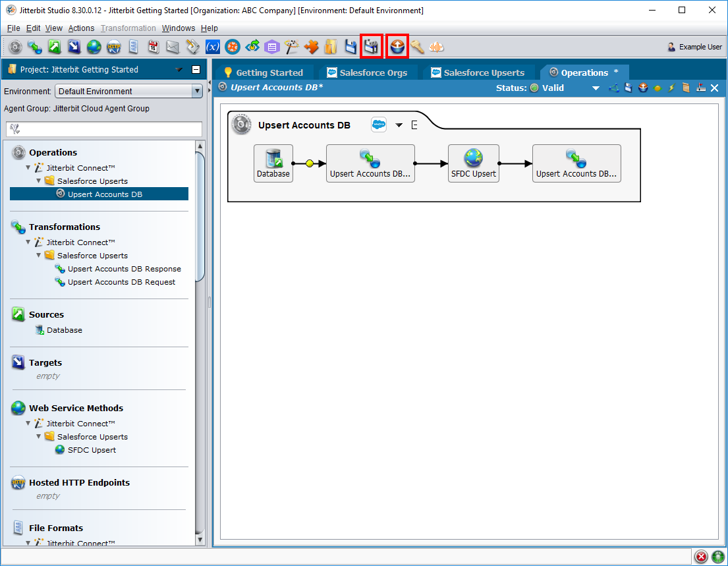Click the New Schedule calendar icon
The height and width of the screenshot is (566, 728).
pyautogui.click(x=153, y=47)
